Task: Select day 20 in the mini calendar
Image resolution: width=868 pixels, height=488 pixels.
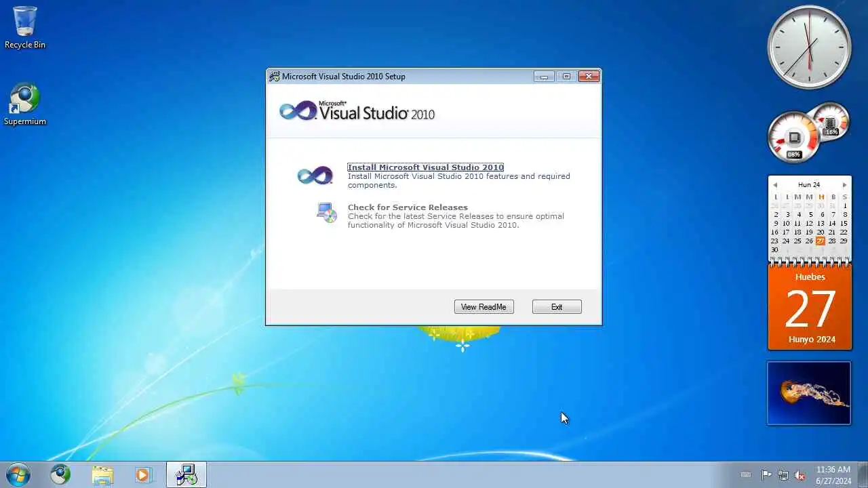Action: coord(821,232)
